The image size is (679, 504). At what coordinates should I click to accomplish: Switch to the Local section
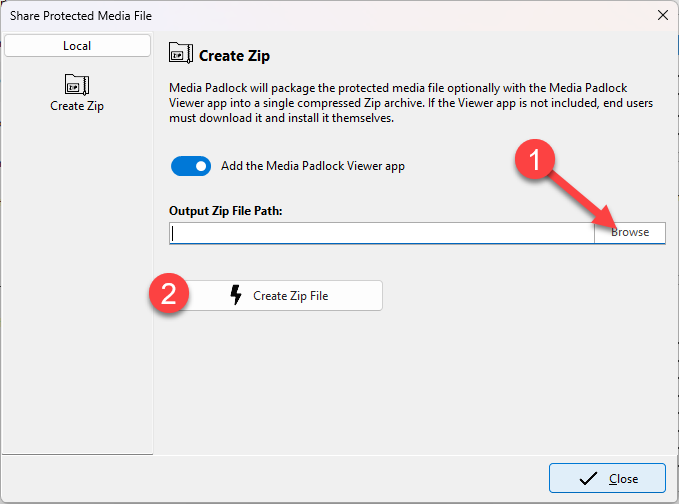point(77,46)
